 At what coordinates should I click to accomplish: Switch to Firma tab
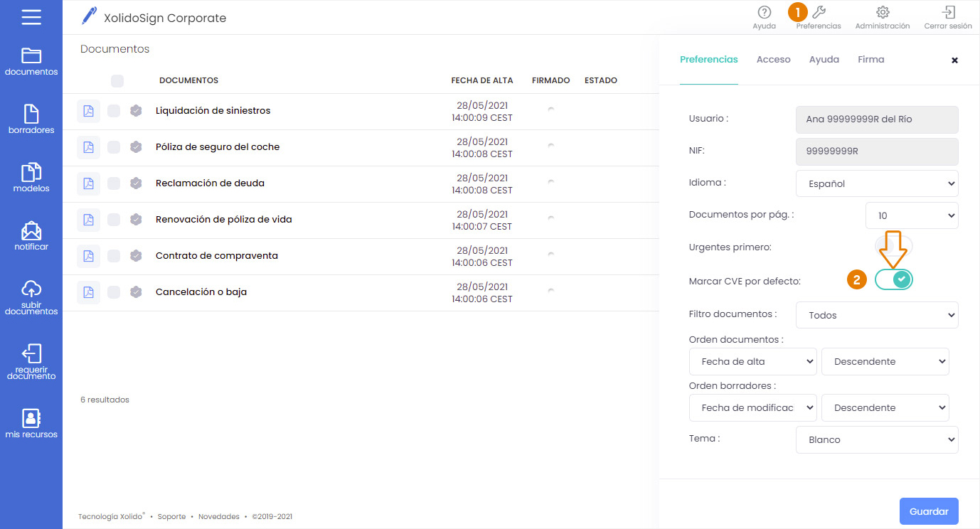pyautogui.click(x=871, y=60)
